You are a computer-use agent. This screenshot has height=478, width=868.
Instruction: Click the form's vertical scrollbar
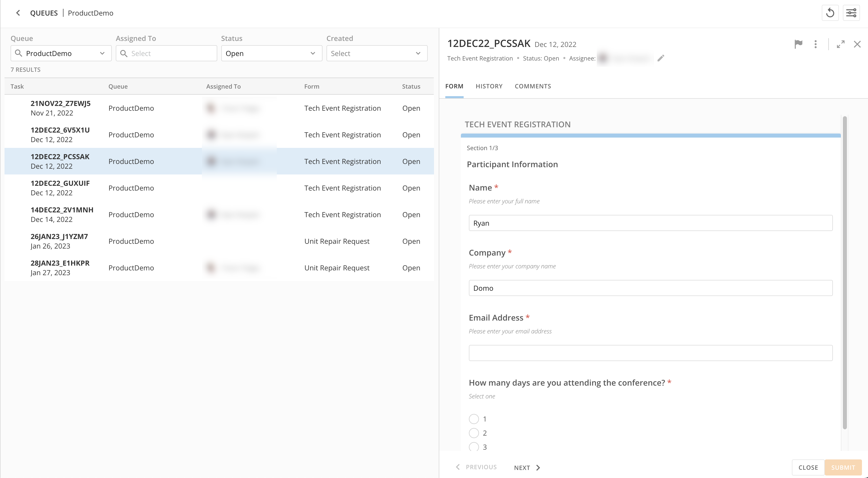845,272
